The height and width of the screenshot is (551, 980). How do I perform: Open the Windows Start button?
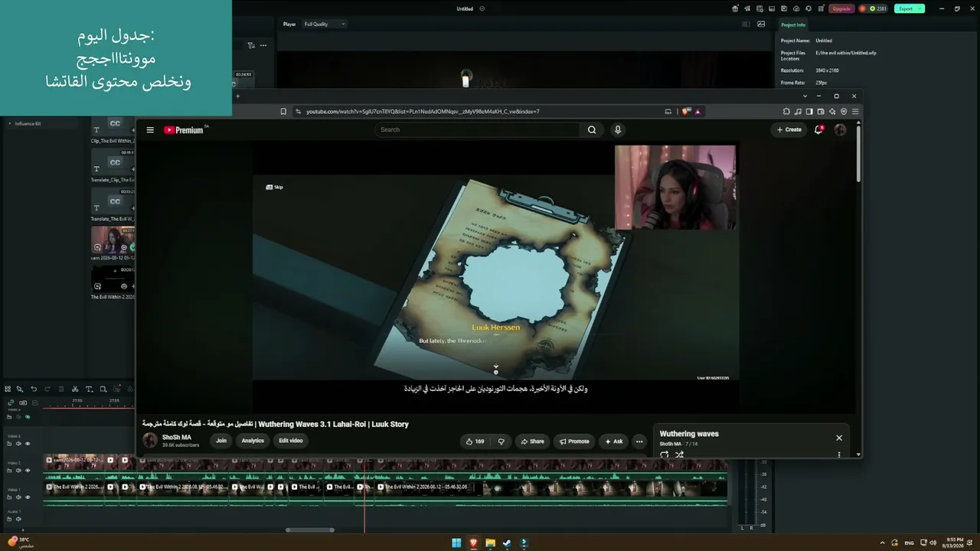(x=456, y=543)
